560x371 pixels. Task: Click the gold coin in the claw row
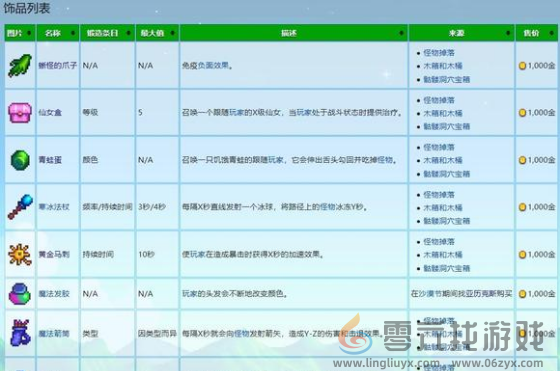point(522,66)
